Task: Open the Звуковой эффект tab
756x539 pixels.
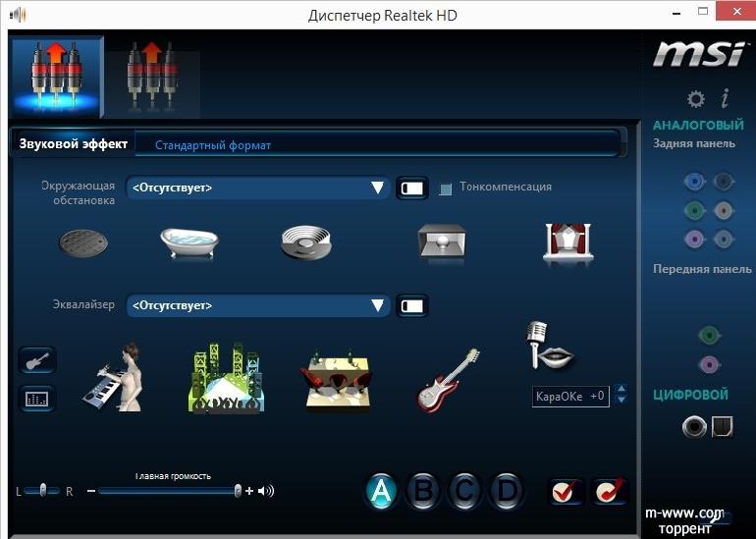Action: [74, 144]
